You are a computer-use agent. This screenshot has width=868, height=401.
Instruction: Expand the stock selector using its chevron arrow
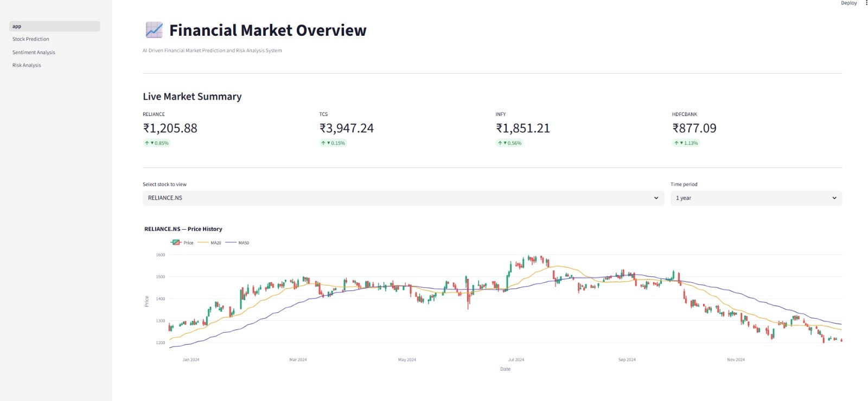[656, 198]
